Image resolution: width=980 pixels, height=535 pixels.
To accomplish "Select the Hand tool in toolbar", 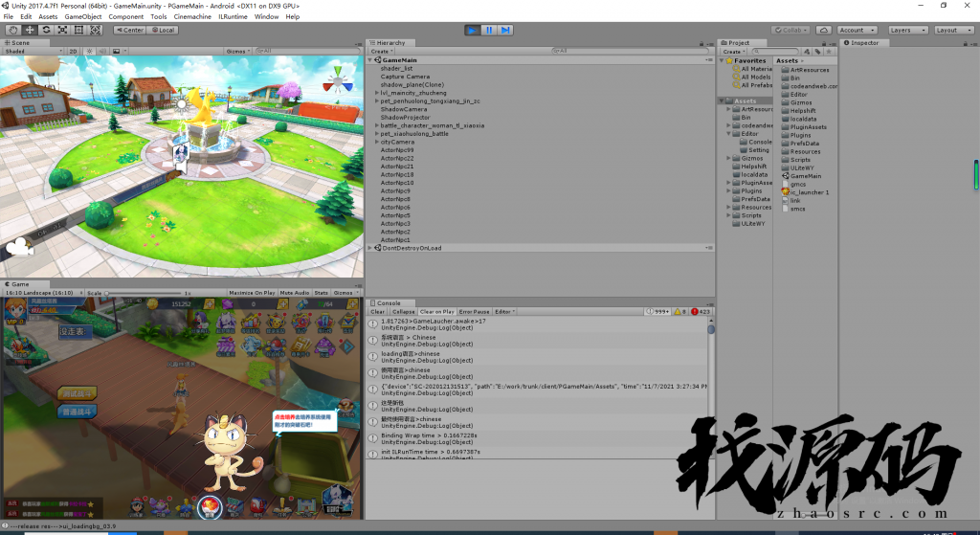I will 13,30.
